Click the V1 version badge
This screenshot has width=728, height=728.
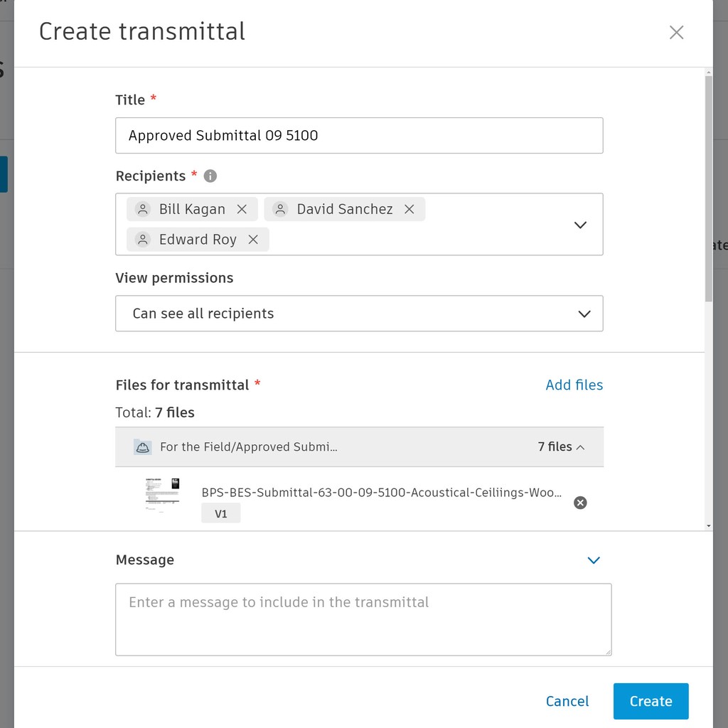pyautogui.click(x=220, y=513)
